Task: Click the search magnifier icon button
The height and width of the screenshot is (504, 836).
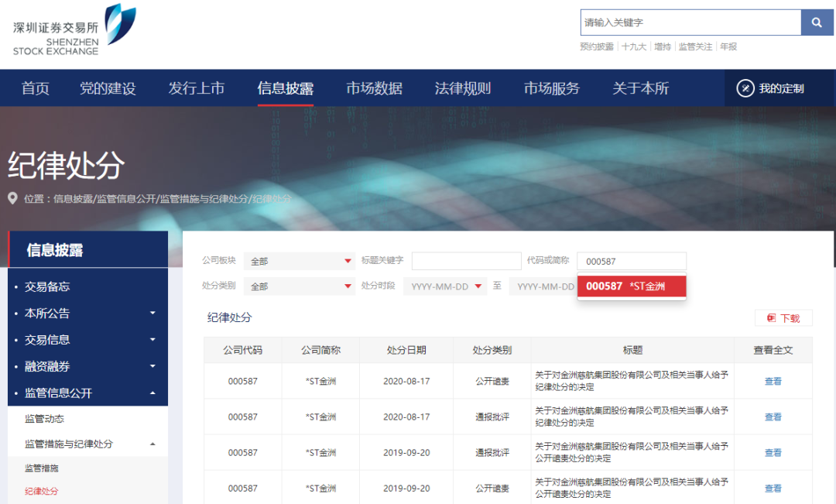Action: (x=817, y=23)
